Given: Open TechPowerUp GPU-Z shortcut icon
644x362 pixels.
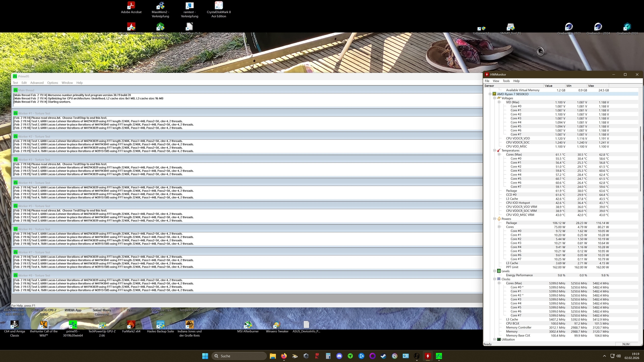Looking at the screenshot, I should click(102, 324).
